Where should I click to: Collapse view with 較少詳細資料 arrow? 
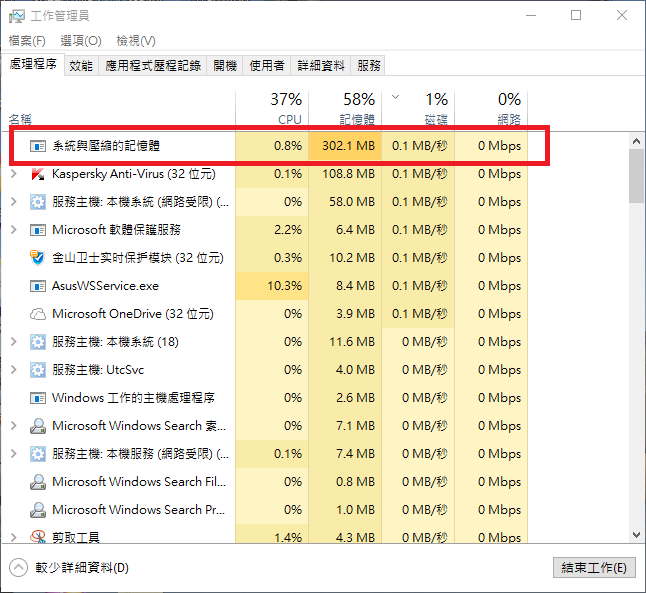point(19,568)
